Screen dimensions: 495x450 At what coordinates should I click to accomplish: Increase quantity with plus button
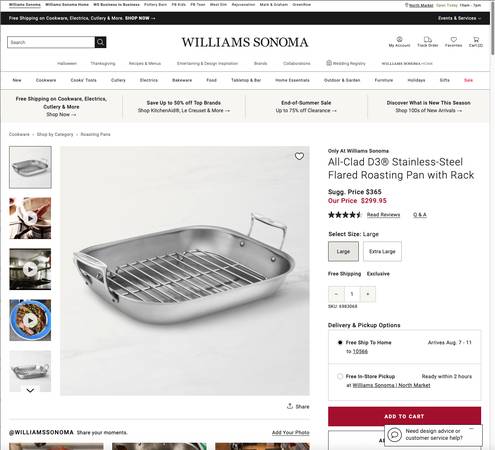tap(368, 294)
